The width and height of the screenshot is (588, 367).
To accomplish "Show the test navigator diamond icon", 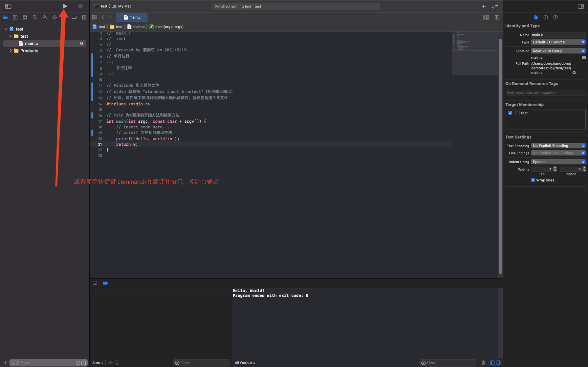I will tap(54, 17).
